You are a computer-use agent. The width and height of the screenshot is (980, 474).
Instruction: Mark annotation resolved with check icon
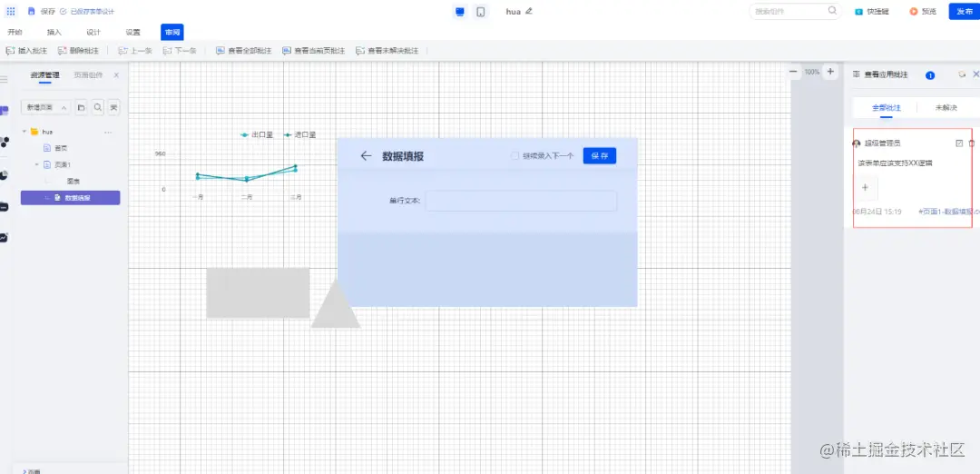click(959, 143)
